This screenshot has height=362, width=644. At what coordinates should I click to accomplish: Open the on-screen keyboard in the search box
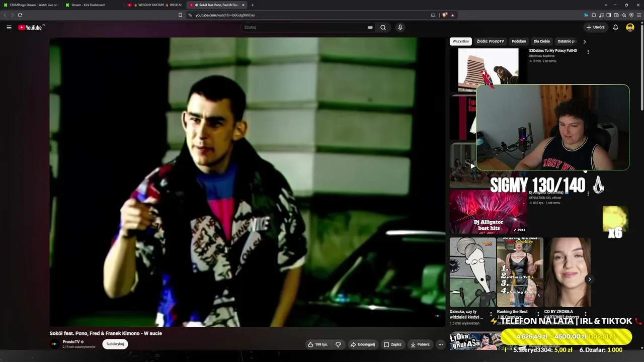[370, 27]
